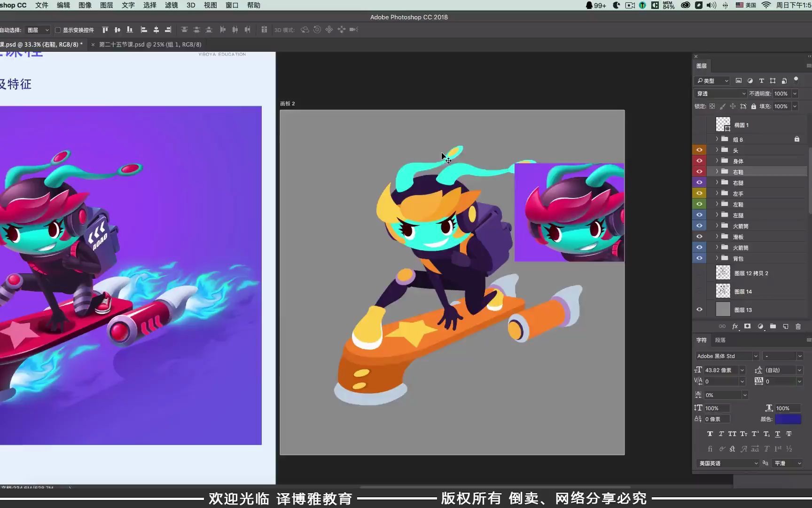The image size is (812, 508).
Task: Expand the 组 8 group
Action: [717, 139]
